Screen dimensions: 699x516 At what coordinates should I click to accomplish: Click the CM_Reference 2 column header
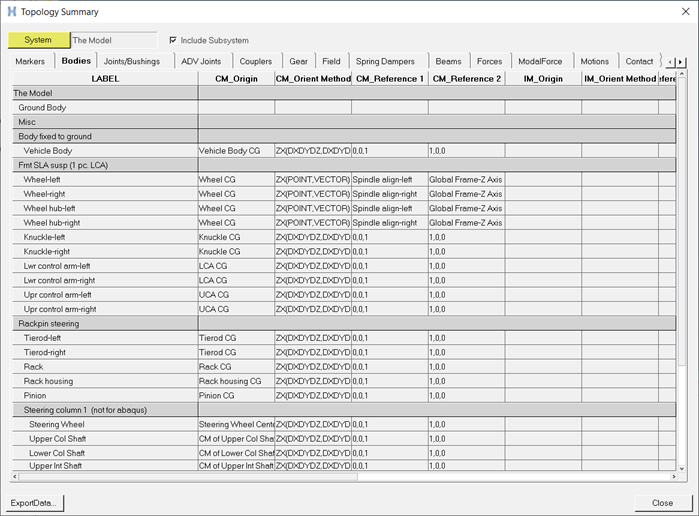pos(467,79)
